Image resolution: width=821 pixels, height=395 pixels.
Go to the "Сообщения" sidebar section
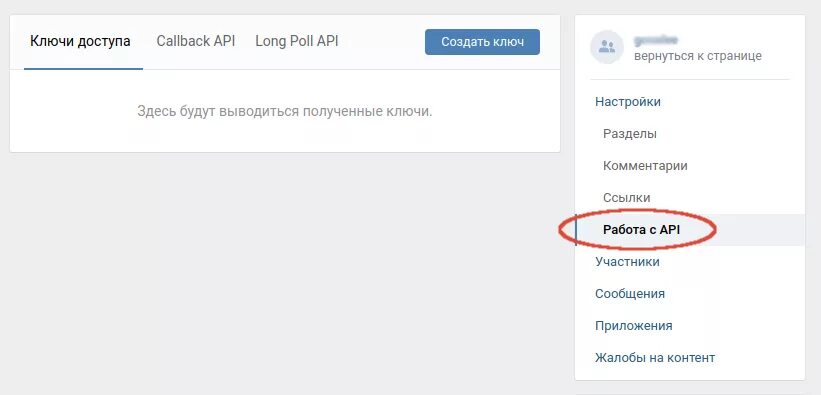click(630, 293)
